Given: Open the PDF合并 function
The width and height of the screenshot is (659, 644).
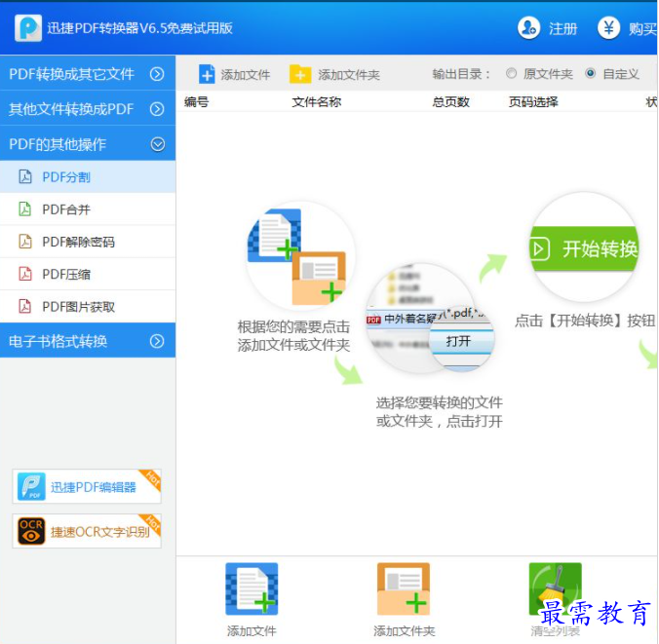Looking at the screenshot, I should click(x=88, y=209).
